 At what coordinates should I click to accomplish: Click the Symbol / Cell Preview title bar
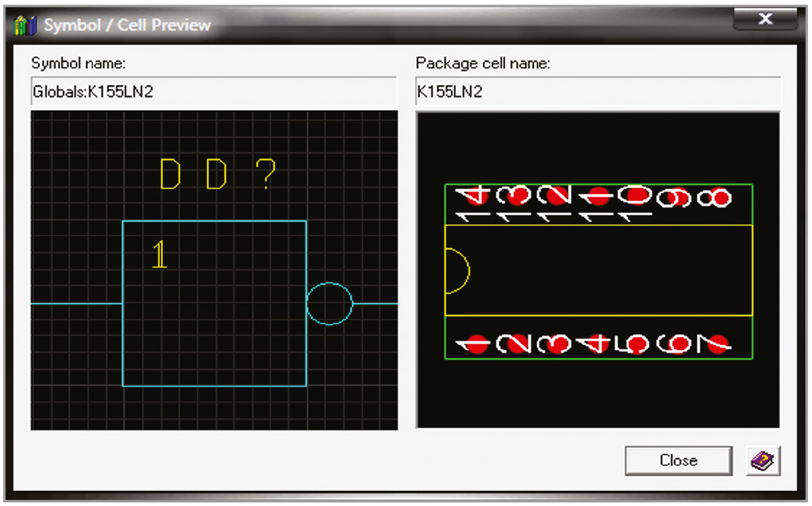point(401,25)
